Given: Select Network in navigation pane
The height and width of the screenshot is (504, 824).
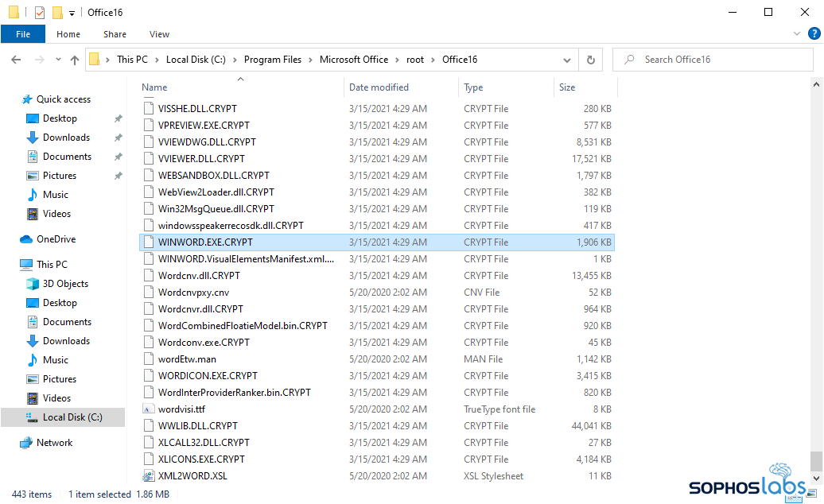Looking at the screenshot, I should pyautogui.click(x=54, y=443).
